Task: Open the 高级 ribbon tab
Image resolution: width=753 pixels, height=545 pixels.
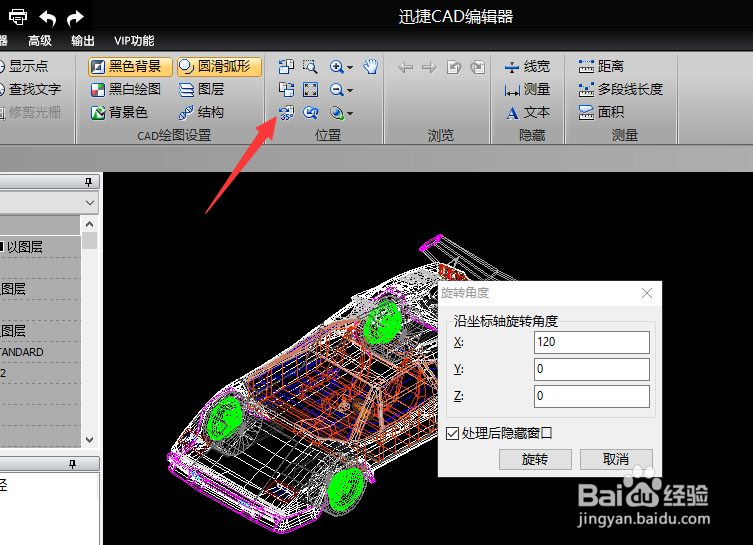Action: 39,41
